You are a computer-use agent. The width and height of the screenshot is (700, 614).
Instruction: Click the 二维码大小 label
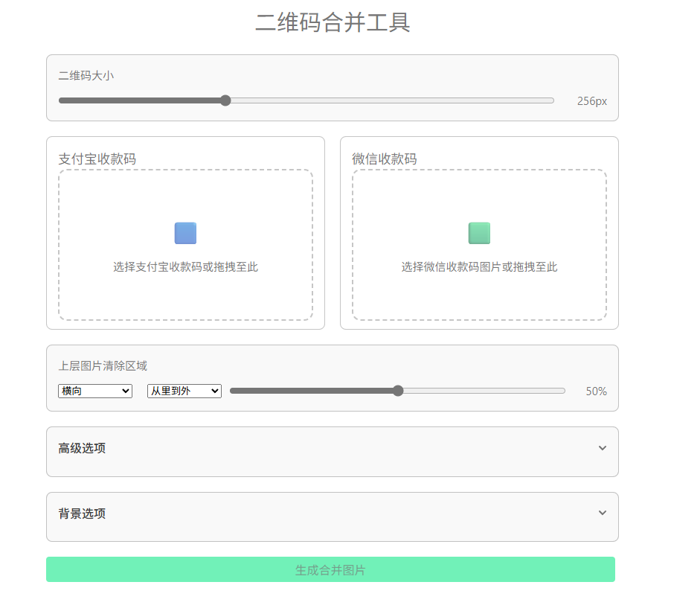click(x=86, y=75)
